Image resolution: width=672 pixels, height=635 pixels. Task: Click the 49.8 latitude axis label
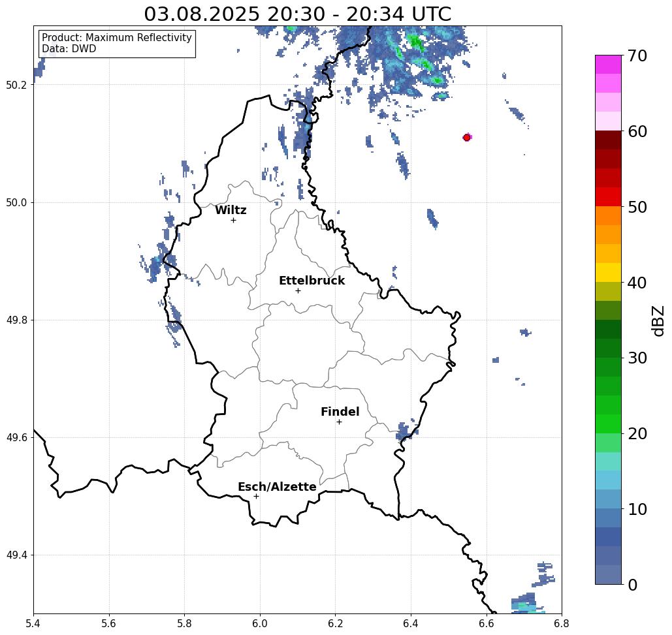[x=16, y=320]
